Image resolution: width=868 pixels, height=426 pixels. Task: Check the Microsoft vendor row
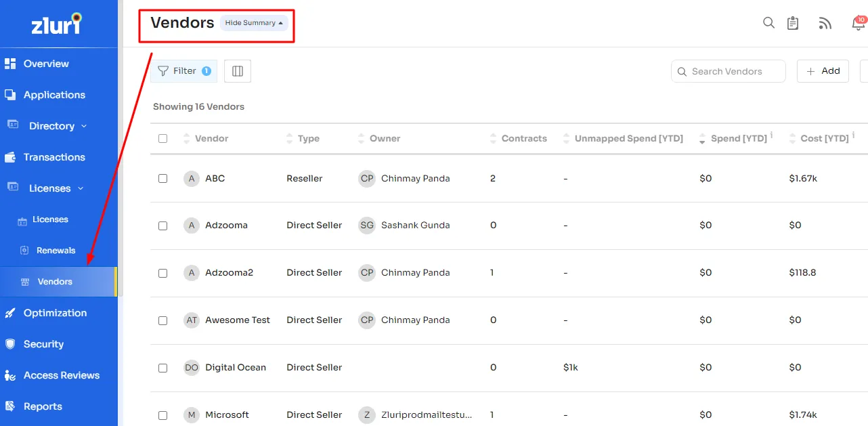pos(162,415)
